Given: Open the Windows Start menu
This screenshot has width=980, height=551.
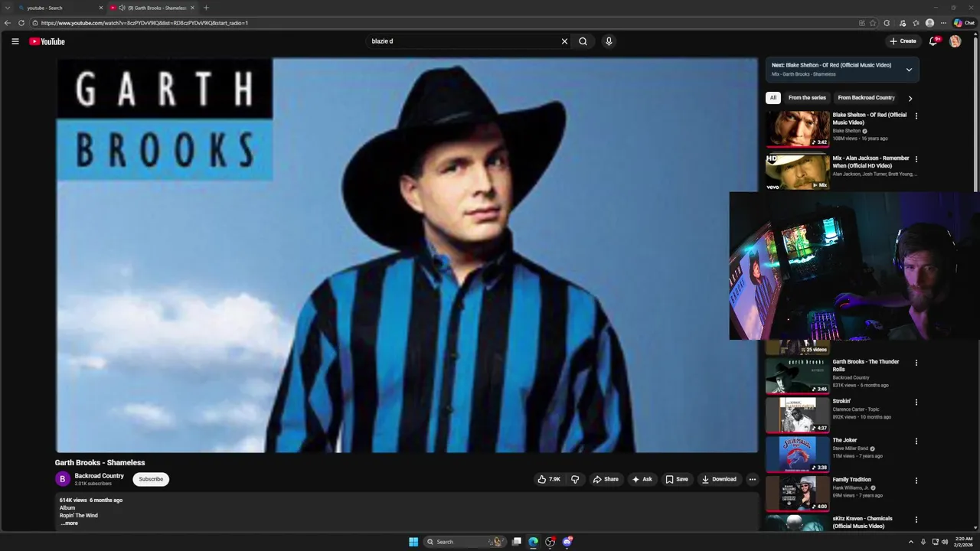Looking at the screenshot, I should pos(413,542).
